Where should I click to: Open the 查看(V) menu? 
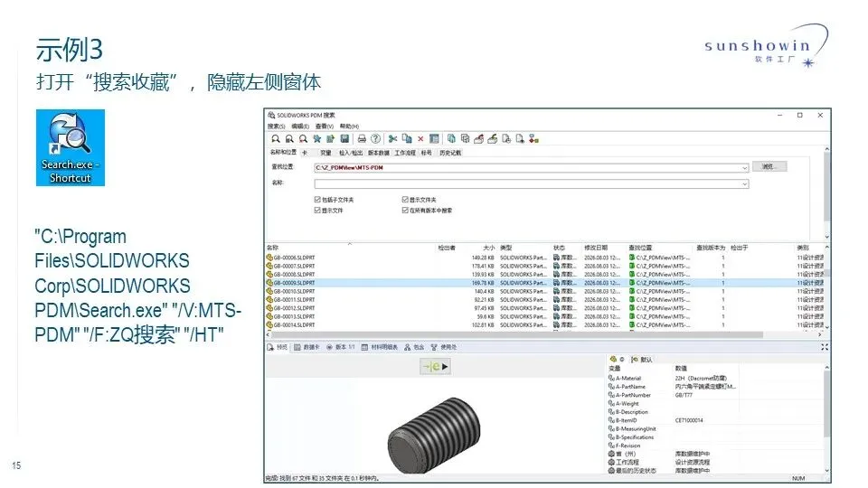point(325,127)
